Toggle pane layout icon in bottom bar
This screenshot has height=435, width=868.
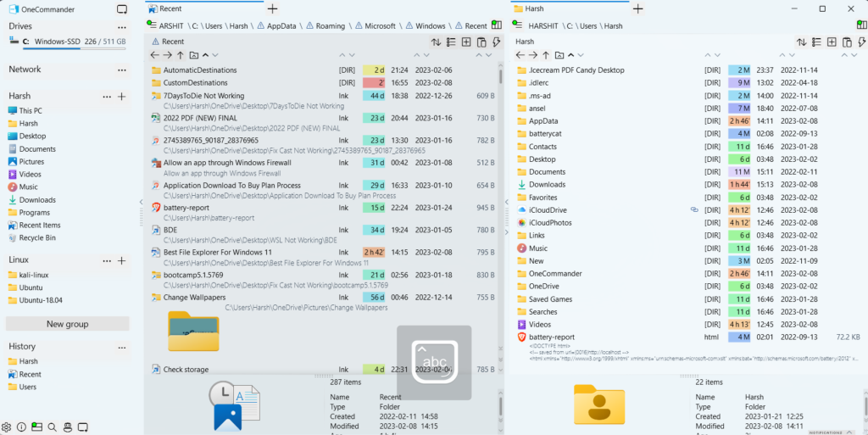[x=36, y=427]
